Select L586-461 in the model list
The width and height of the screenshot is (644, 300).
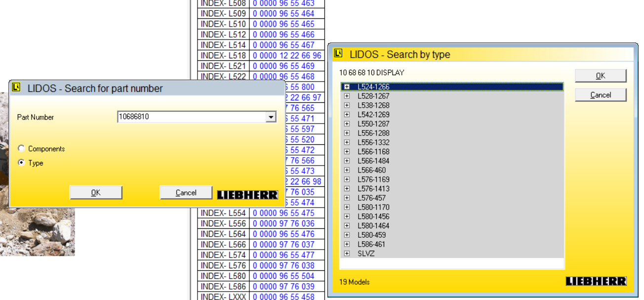[x=372, y=244]
